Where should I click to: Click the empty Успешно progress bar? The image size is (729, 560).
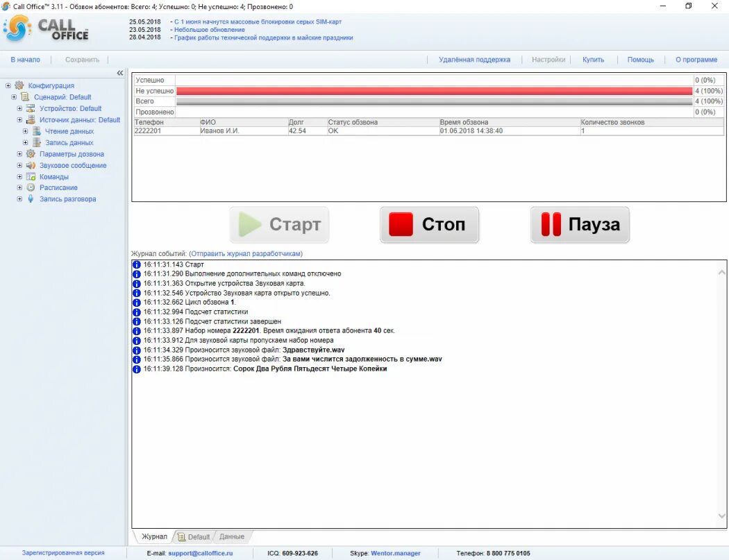coord(434,80)
